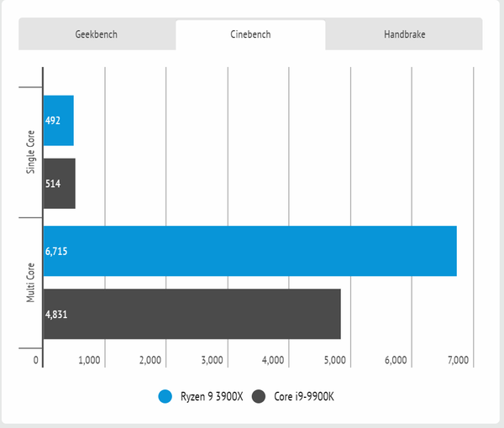Open the Handbrake tab
The width and height of the screenshot is (504, 428).
404,34
